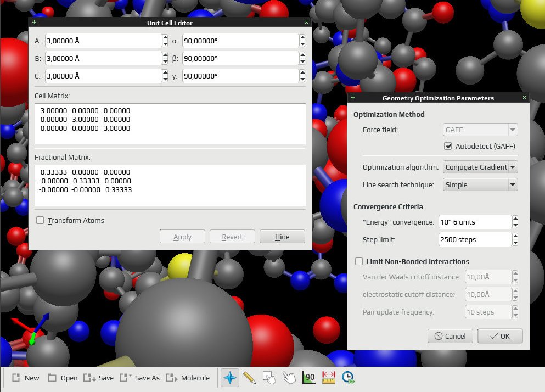Screen dimensions: 545x392
Task: Adjust the gamma angle spinner arrows
Action: pyautogui.click(x=302, y=76)
